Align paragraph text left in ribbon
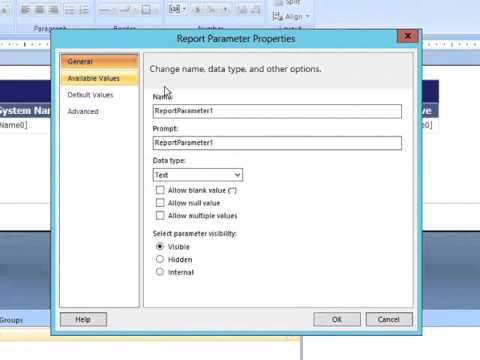Viewport: 480px width, 360px height. click(x=26, y=9)
